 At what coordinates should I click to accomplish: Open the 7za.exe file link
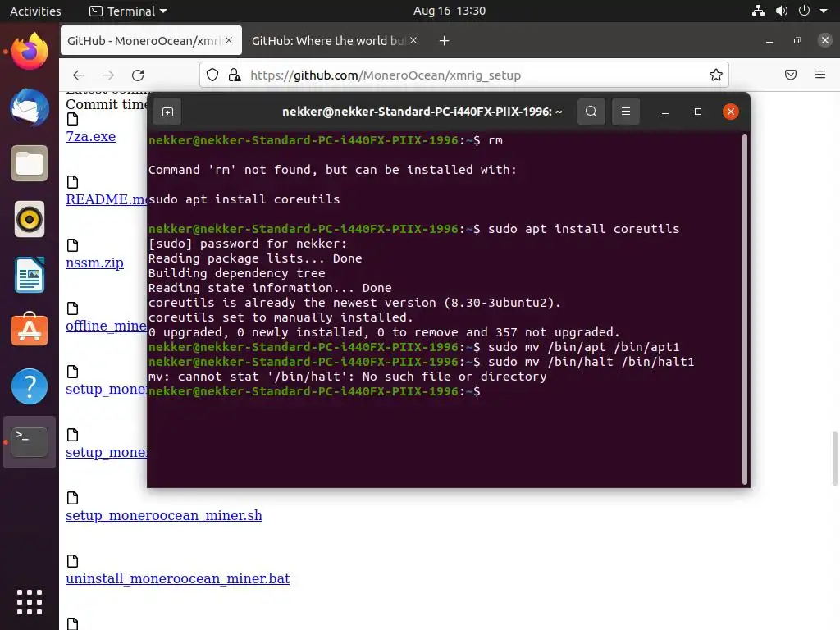coord(90,137)
